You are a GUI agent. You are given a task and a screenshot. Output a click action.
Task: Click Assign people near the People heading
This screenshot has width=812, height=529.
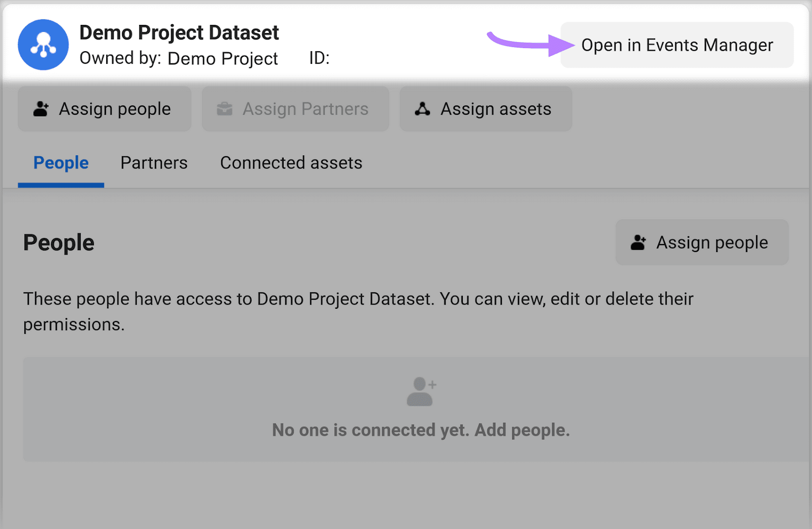701,242
